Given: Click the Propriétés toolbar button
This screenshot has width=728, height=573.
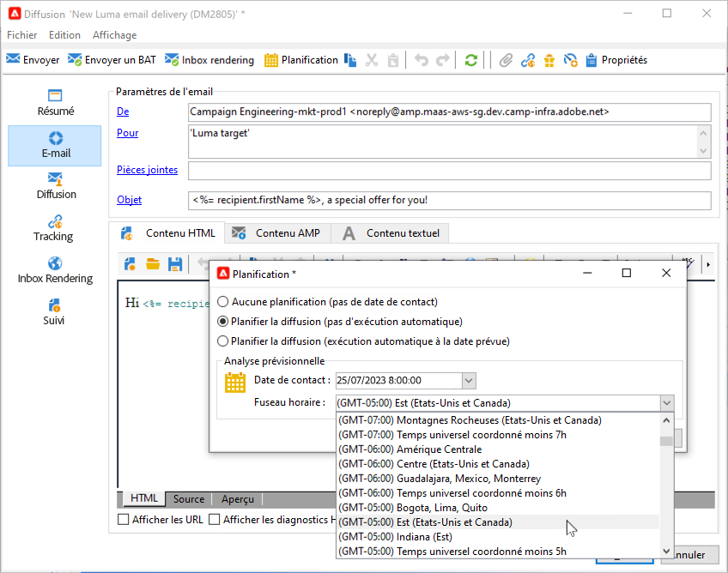Looking at the screenshot, I should (616, 60).
